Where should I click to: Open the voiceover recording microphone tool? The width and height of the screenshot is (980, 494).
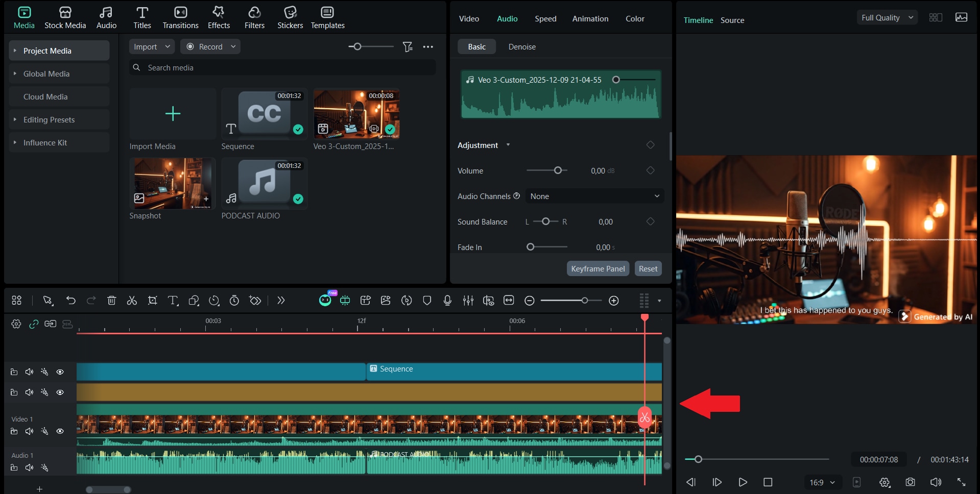click(x=447, y=301)
